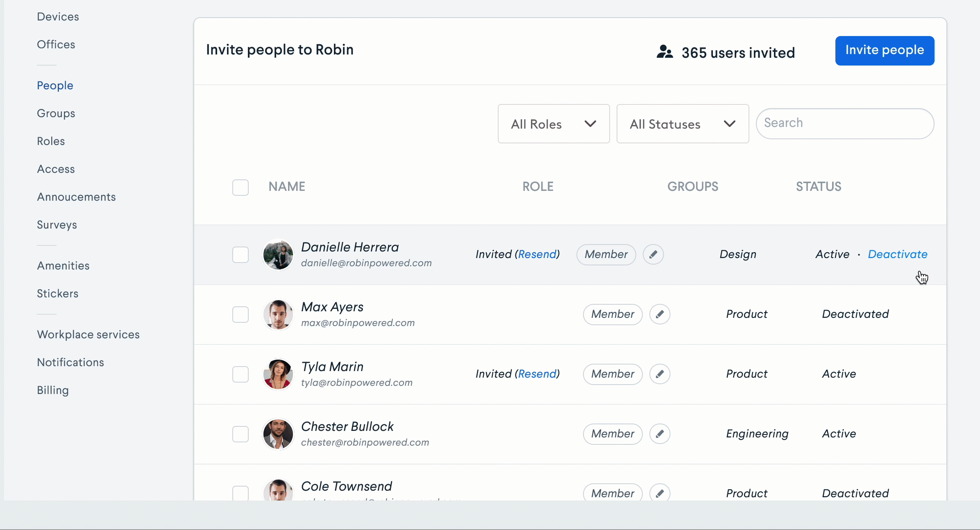The image size is (980, 530).
Task: Click the Cole Townsend name
Action: tap(346, 486)
